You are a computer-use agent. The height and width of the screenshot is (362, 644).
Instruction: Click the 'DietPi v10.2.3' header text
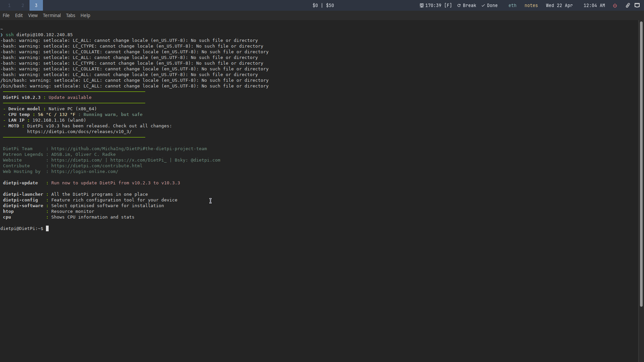pyautogui.click(x=22, y=98)
